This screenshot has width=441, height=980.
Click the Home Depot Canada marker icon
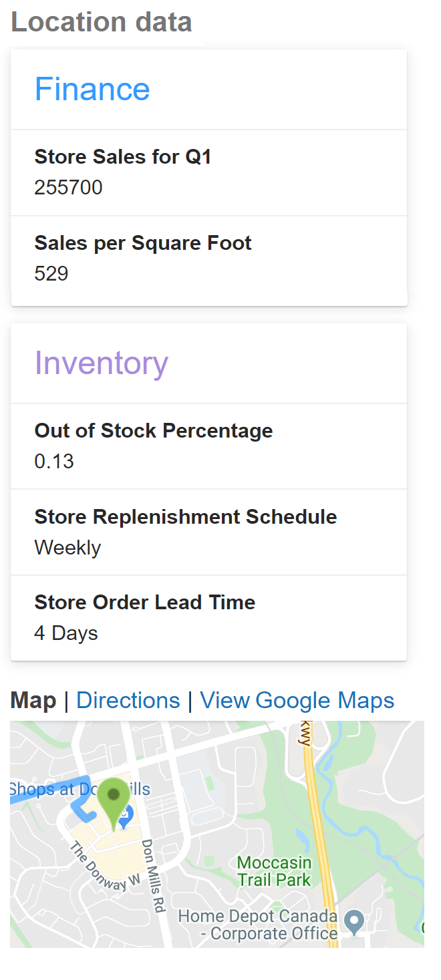tap(353, 923)
